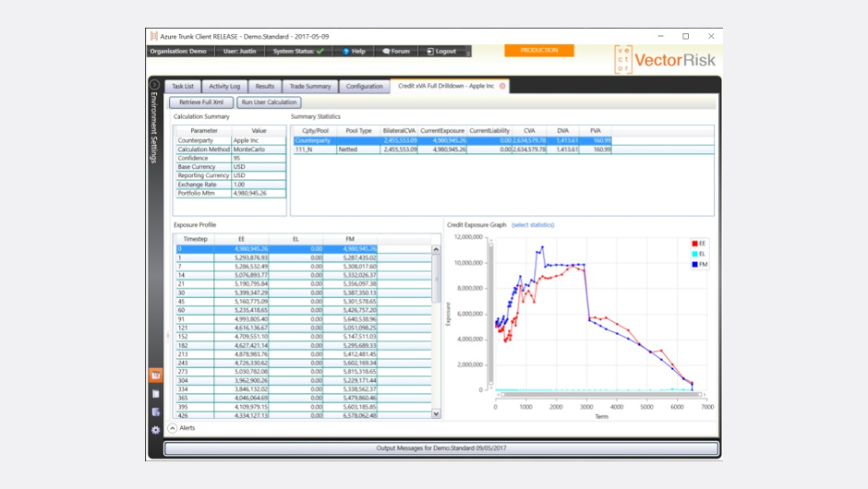The width and height of the screenshot is (868, 489).
Task: Click the orange PRODUCTION button
Action: click(539, 51)
